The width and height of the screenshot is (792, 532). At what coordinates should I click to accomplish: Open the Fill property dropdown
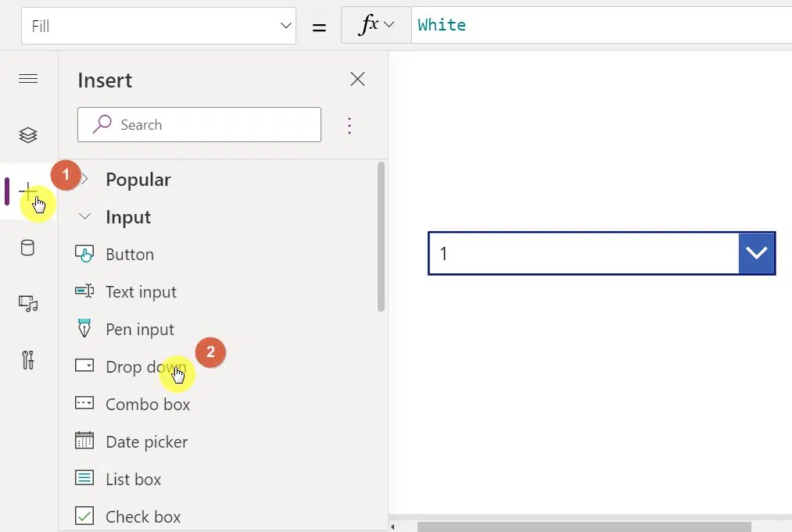[285, 25]
